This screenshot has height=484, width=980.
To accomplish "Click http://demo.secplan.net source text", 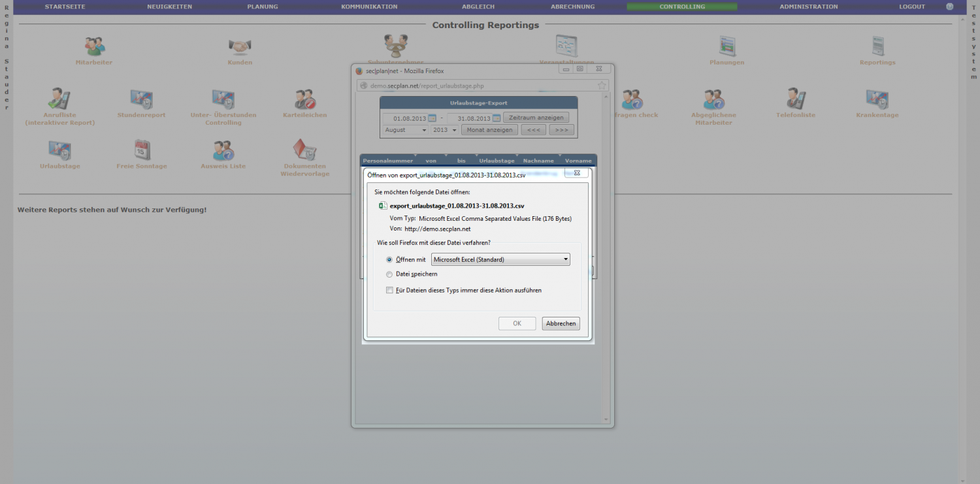I will point(438,229).
